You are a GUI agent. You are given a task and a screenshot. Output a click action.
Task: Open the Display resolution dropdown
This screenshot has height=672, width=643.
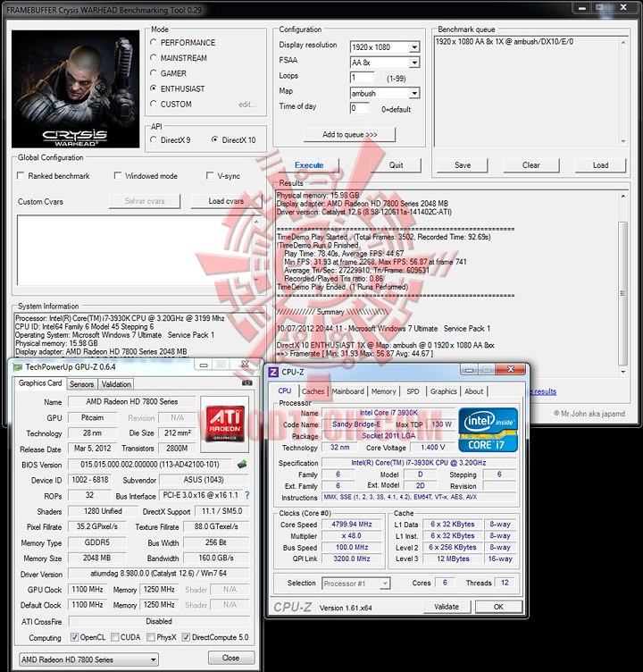click(414, 47)
